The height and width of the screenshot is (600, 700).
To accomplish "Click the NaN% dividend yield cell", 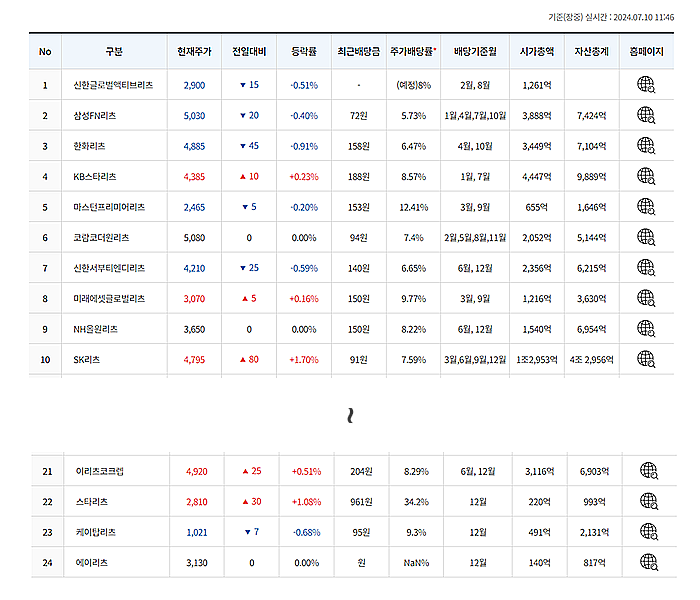I will coord(417,563).
